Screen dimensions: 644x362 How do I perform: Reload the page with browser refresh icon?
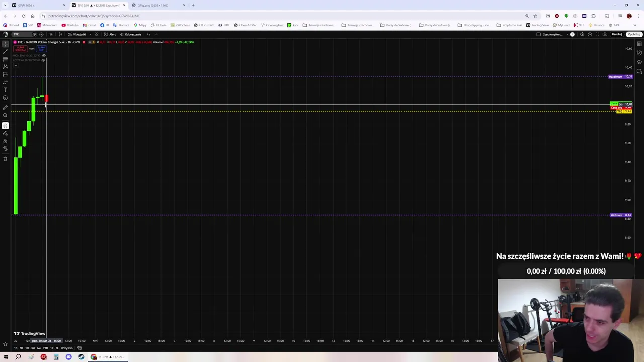click(x=24, y=16)
